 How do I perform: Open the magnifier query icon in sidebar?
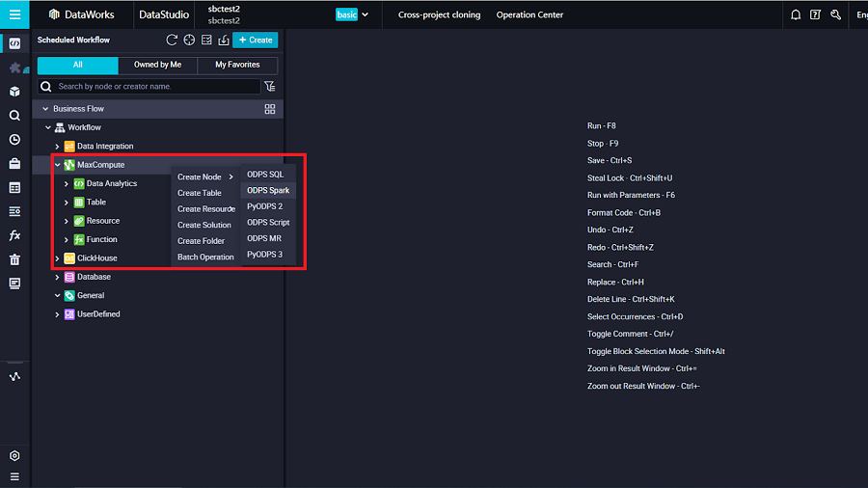click(14, 116)
